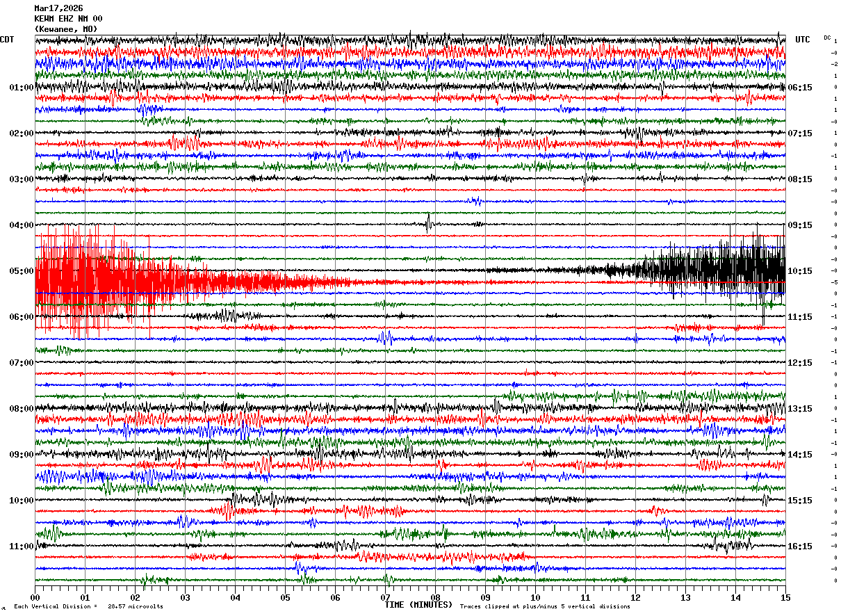
Task: Click the TIME (MINUTES) axis title
Action: point(418,605)
